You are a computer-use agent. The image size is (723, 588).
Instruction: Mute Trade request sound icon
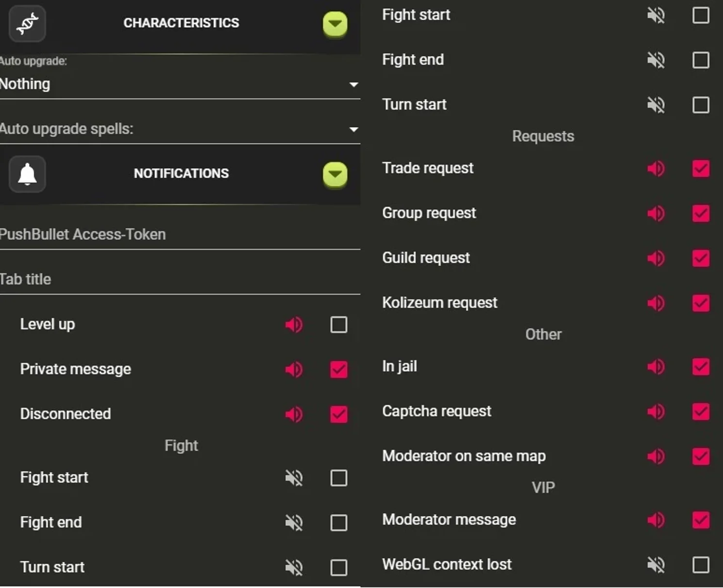click(x=656, y=168)
